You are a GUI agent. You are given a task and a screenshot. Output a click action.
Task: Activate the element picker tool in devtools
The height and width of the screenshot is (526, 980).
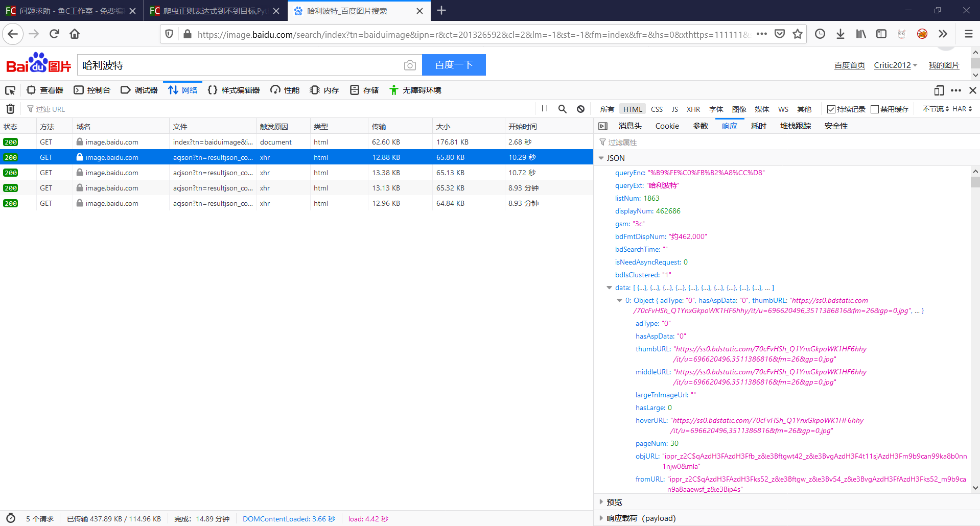coord(10,90)
